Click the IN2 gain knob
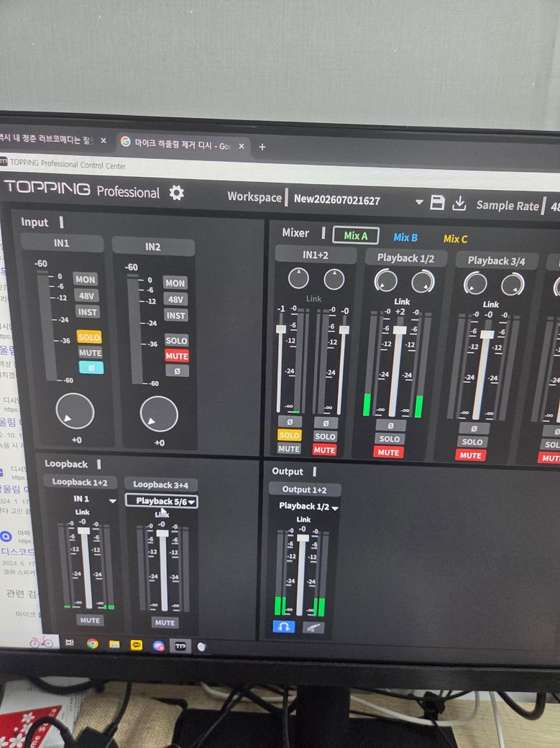The height and width of the screenshot is (748, 560). tap(159, 414)
